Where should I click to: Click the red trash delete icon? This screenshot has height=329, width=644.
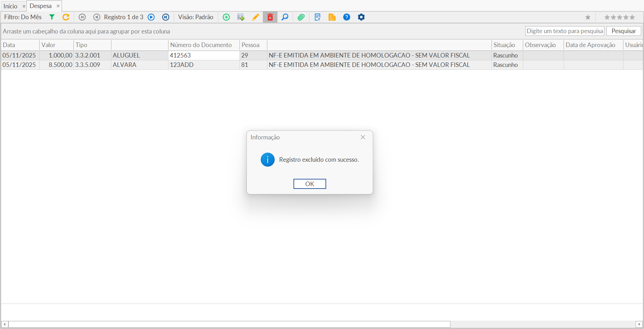[270, 17]
